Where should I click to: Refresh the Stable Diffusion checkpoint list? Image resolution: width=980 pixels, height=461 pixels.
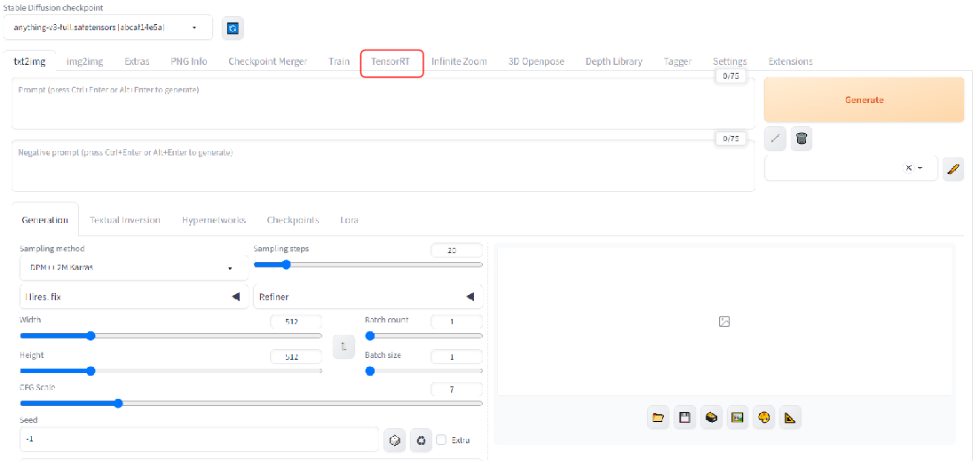pyautogui.click(x=233, y=28)
